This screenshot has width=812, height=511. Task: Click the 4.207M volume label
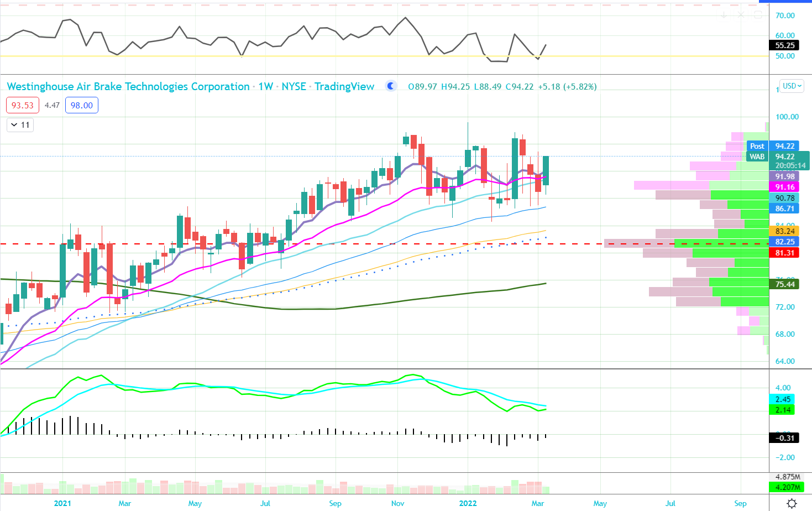click(x=787, y=487)
